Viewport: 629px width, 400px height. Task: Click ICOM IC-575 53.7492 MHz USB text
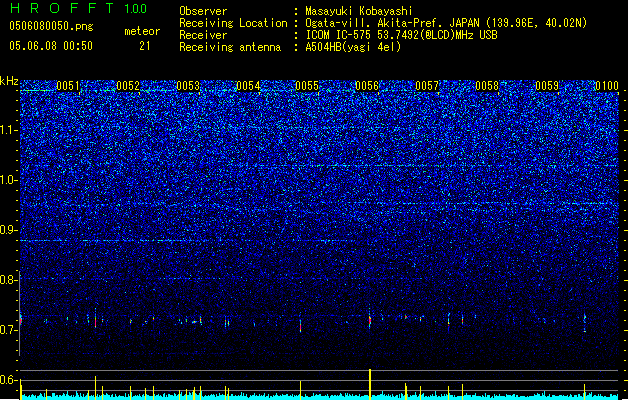[x=402, y=35]
